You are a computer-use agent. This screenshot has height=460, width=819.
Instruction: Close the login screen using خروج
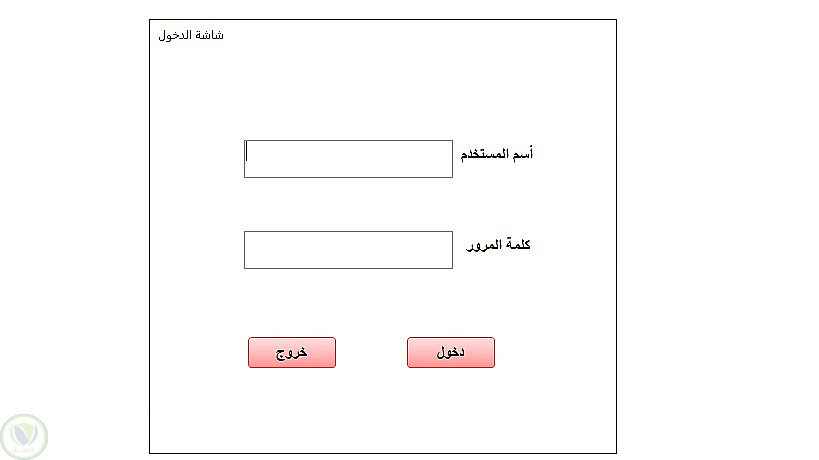pyautogui.click(x=291, y=353)
